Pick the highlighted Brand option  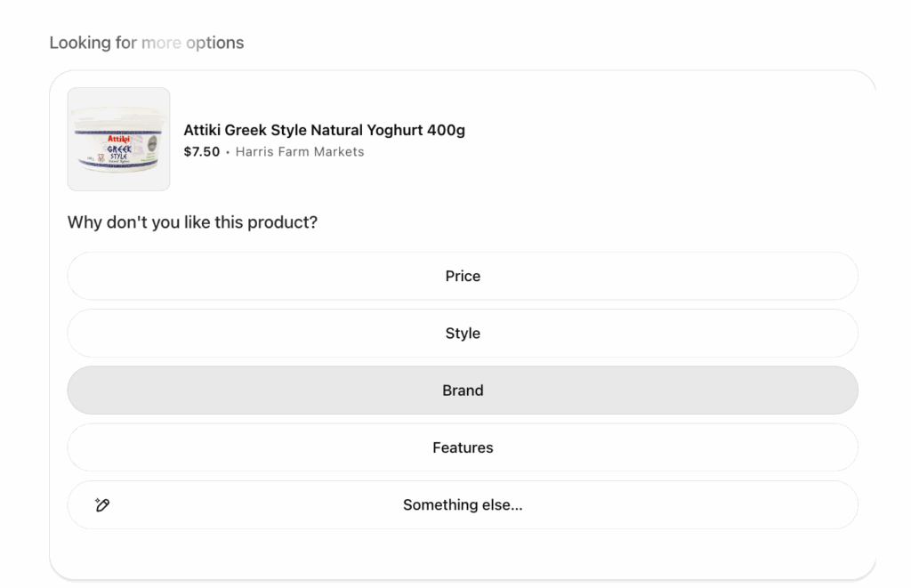(x=463, y=391)
